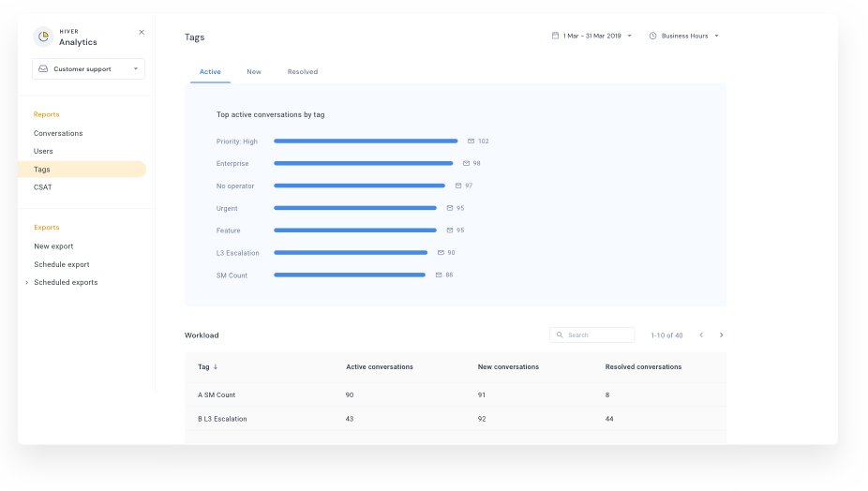Sort by Tag column arrow
Viewport: 868px width, 491px height.
point(216,367)
